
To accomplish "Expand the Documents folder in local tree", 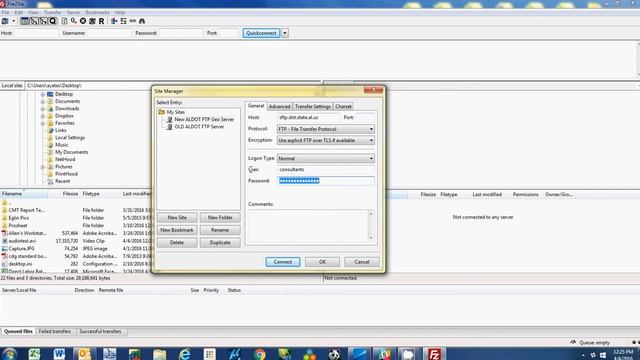I will pos(42,102).
